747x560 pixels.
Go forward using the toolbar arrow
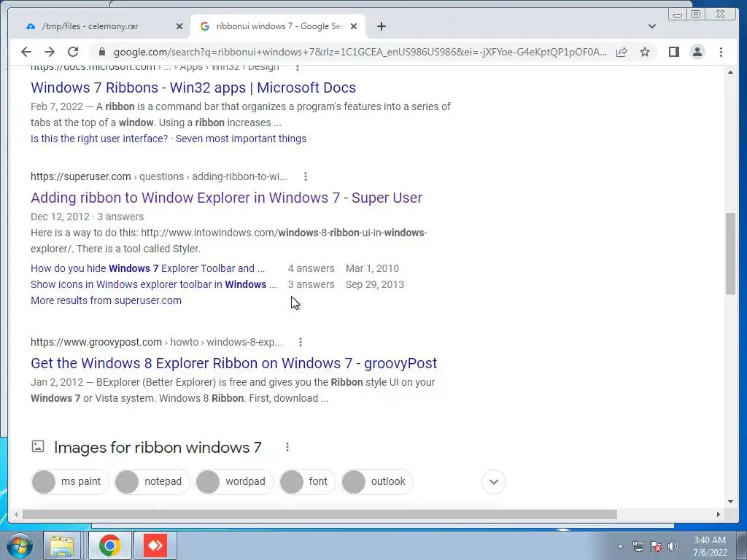pos(50,52)
